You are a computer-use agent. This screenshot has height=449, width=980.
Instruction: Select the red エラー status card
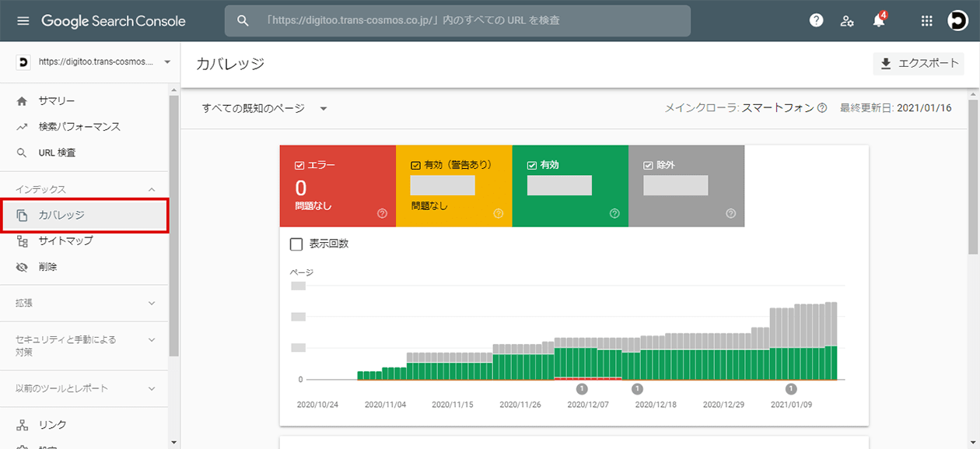coord(338,186)
